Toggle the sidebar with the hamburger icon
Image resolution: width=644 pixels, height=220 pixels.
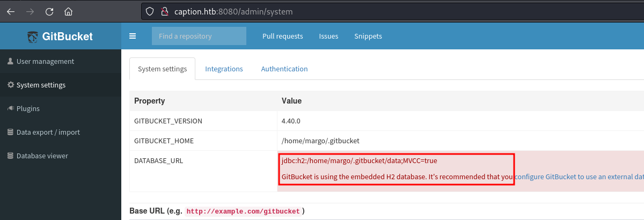coord(133,36)
